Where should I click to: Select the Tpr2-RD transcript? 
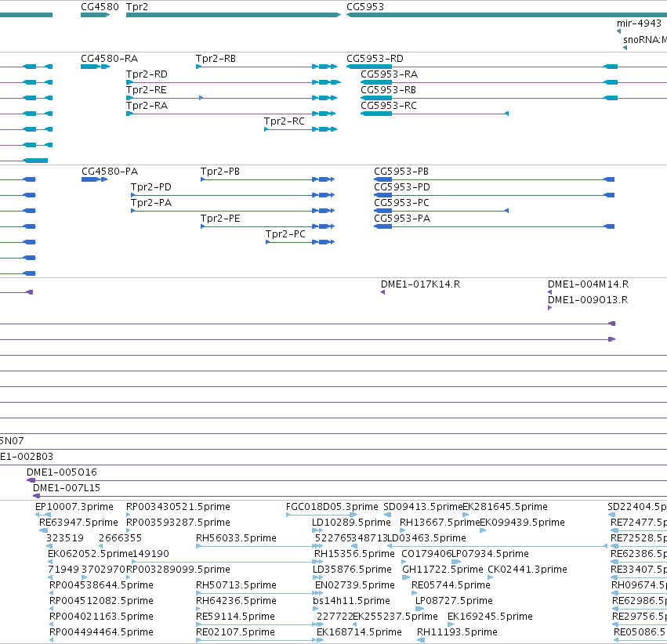tap(234, 82)
